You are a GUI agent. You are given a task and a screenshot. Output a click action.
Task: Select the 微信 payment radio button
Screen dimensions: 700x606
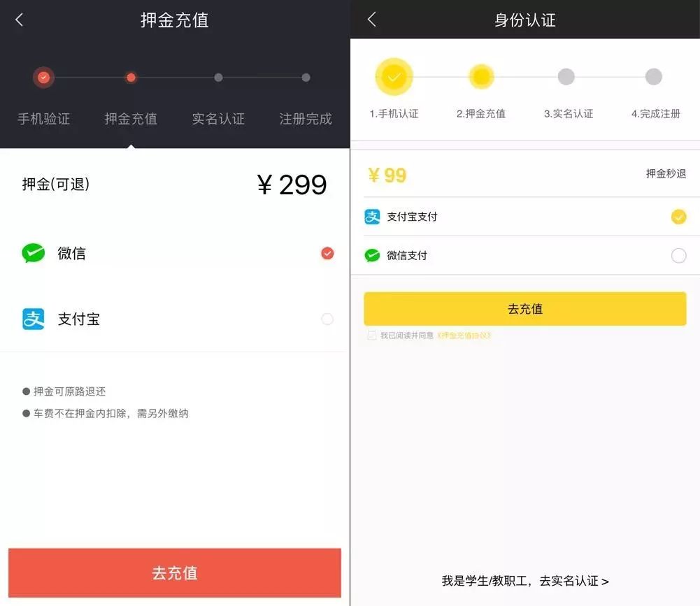[x=327, y=253]
